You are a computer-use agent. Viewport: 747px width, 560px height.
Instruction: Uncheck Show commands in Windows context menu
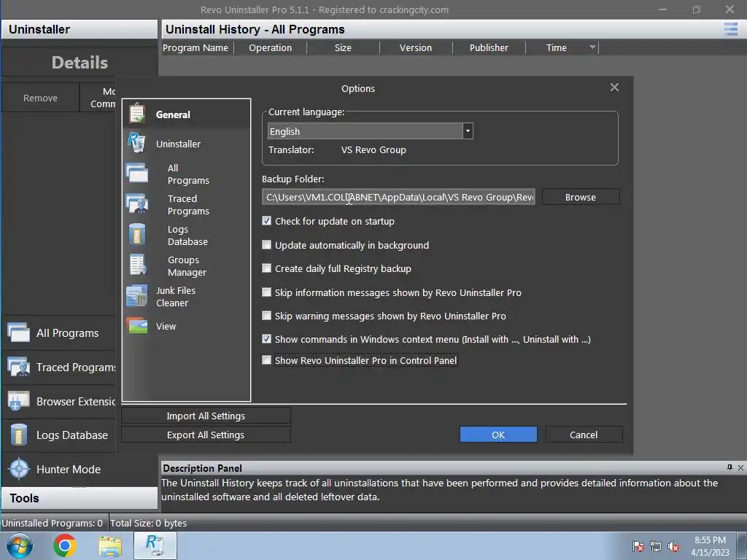[267, 339]
